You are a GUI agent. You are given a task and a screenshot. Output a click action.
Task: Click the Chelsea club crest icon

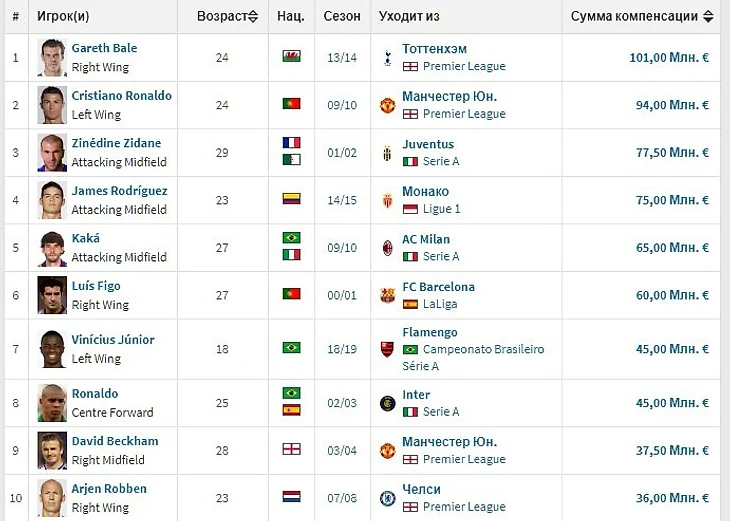[x=387, y=498]
